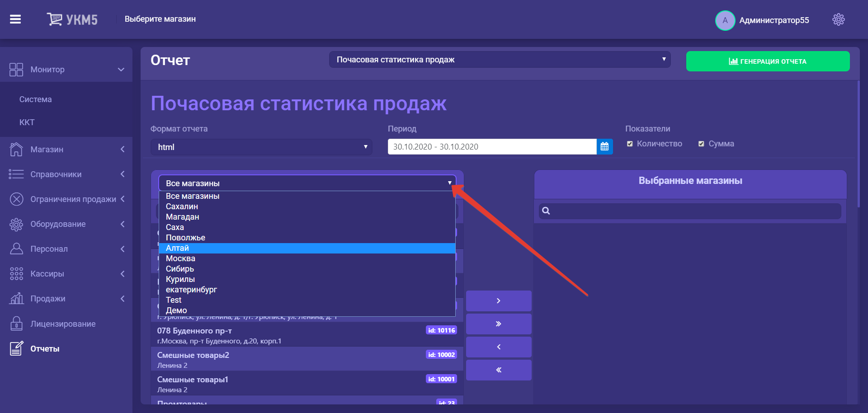
Task: Click the Справочники list icon
Action: coord(16,174)
